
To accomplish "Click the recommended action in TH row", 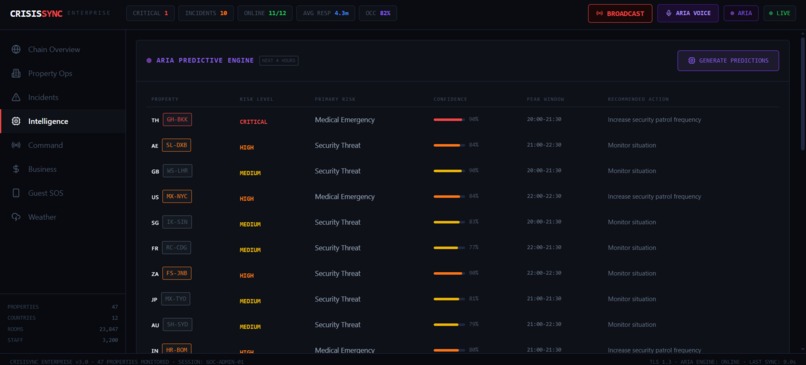I will coord(654,120).
